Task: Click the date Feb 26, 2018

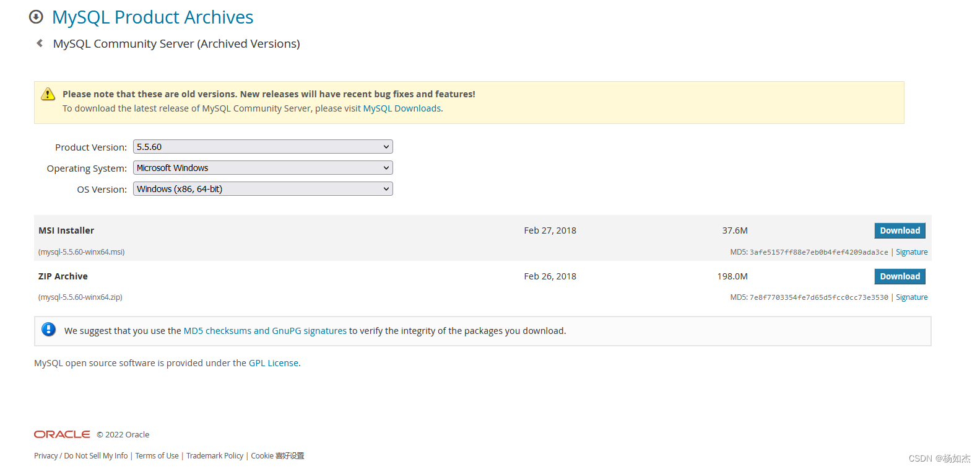Action: 550,276
